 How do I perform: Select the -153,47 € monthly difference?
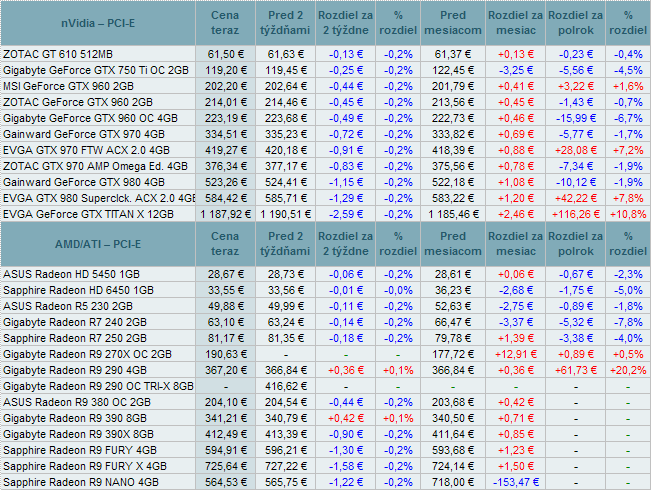coord(516,483)
